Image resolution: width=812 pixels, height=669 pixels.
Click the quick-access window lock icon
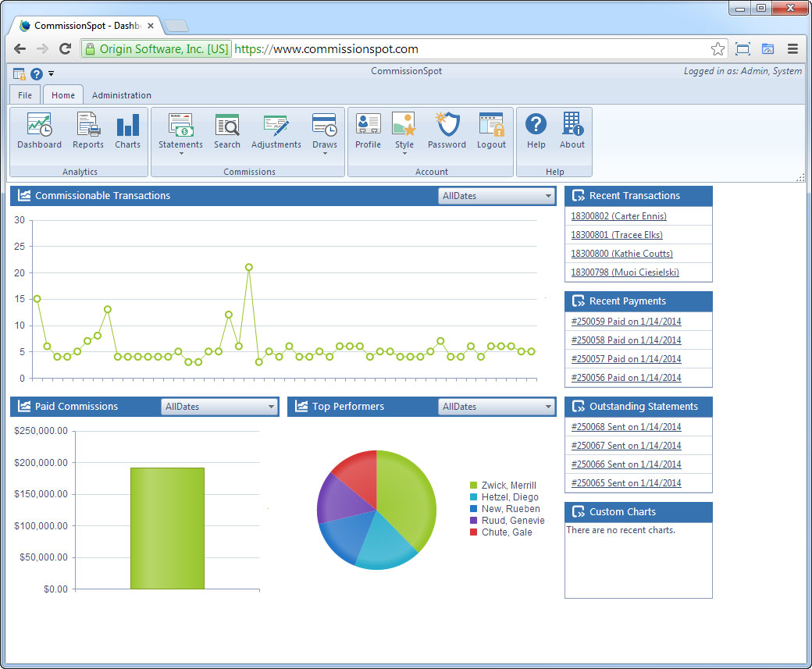[20, 74]
